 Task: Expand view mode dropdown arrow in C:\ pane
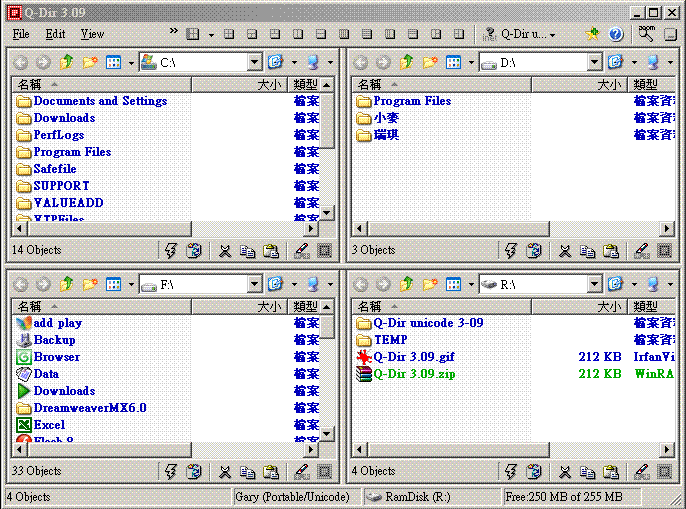(x=131, y=63)
